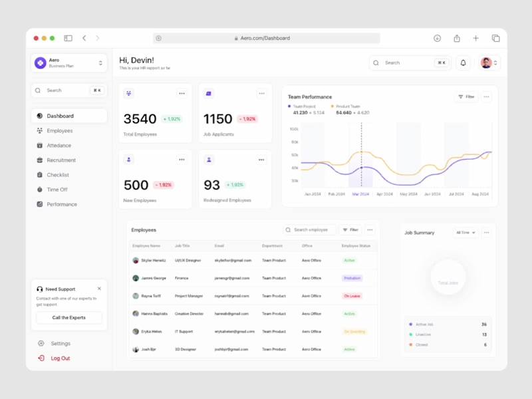
Task: Open the headset Need Support icon
Action: coord(39,289)
